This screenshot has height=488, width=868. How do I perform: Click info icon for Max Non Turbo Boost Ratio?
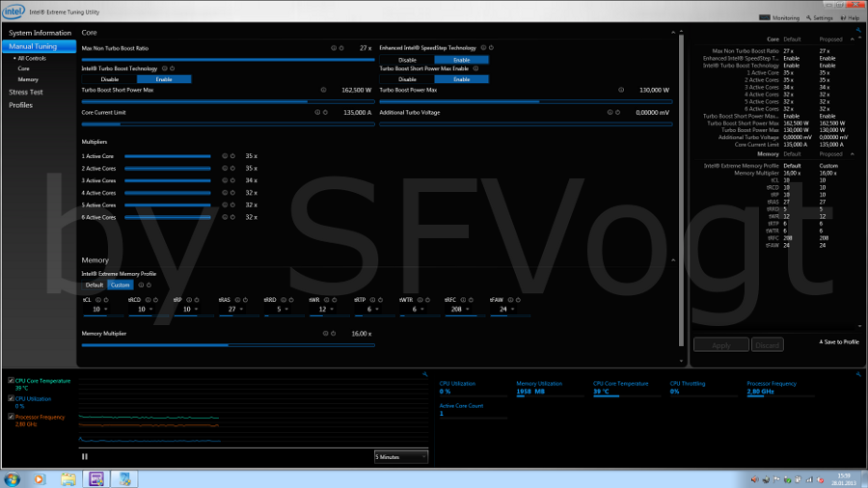[334, 47]
